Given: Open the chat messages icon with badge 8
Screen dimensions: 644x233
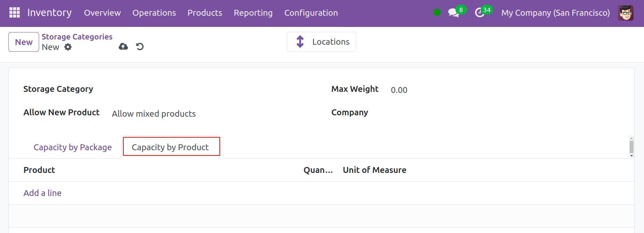Looking at the screenshot, I should tap(453, 13).
